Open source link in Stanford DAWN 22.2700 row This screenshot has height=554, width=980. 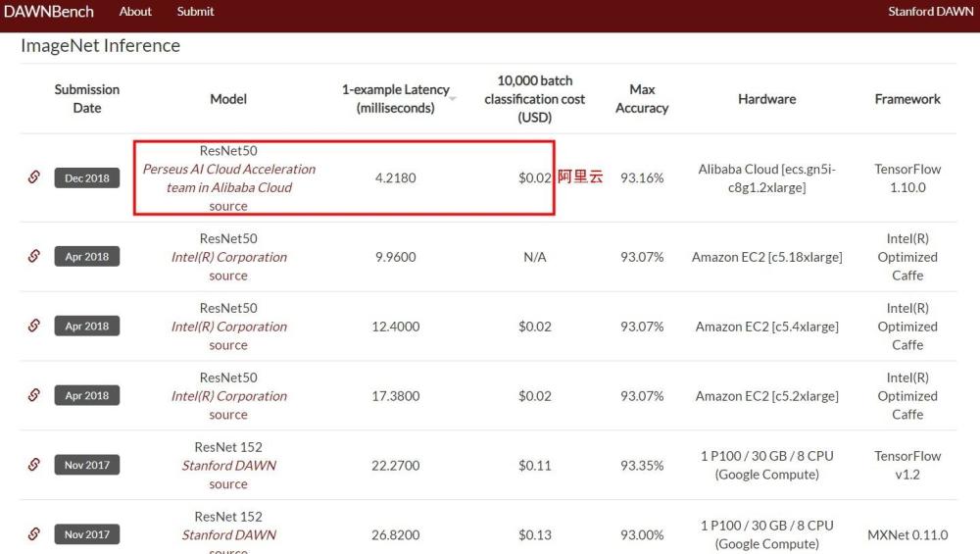coord(228,484)
